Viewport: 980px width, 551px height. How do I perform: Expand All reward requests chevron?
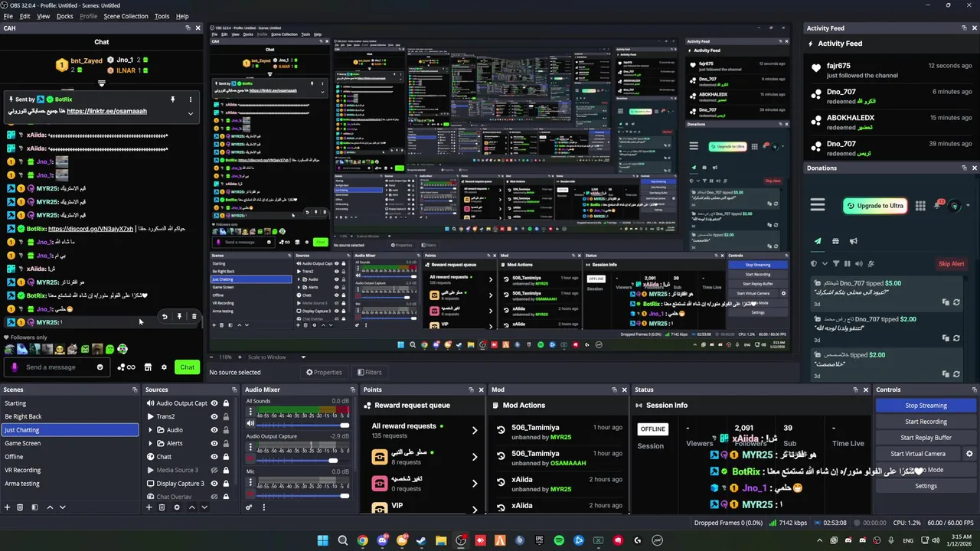click(x=475, y=431)
